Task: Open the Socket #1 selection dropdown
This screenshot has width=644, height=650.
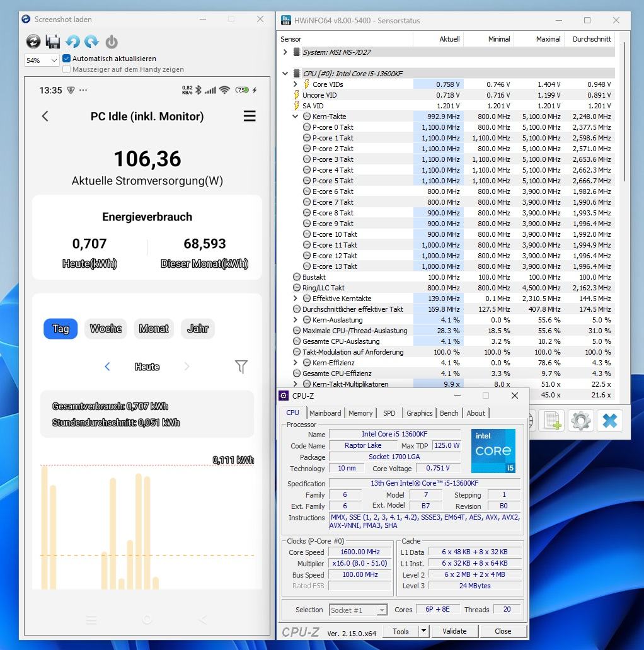Action: click(359, 610)
